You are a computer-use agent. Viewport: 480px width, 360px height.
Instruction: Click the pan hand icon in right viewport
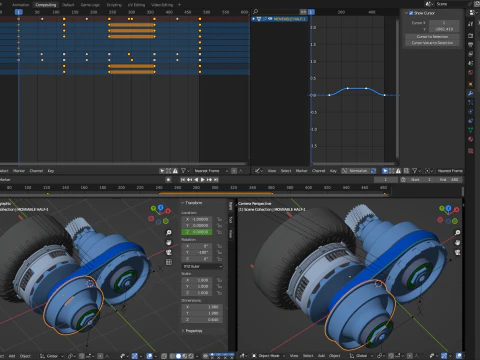(x=457, y=242)
